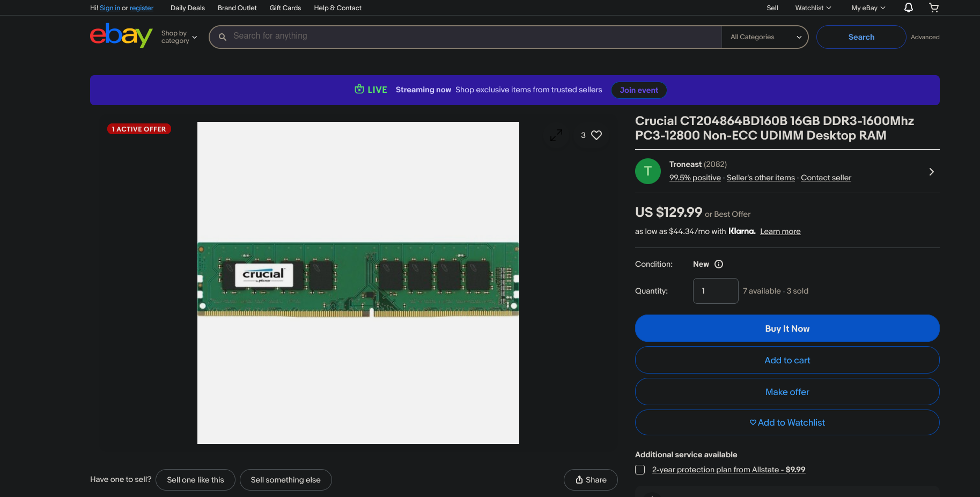Click Sell something else
The image size is (980, 497).
tap(285, 480)
